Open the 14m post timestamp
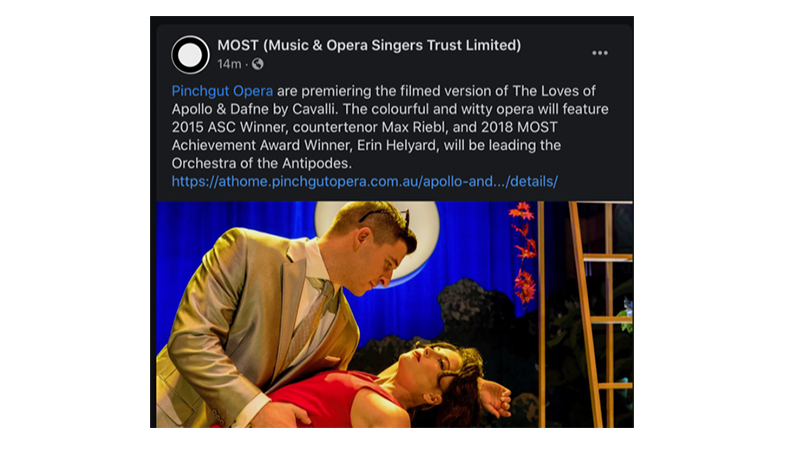The height and width of the screenshot is (450, 799). 229,64
